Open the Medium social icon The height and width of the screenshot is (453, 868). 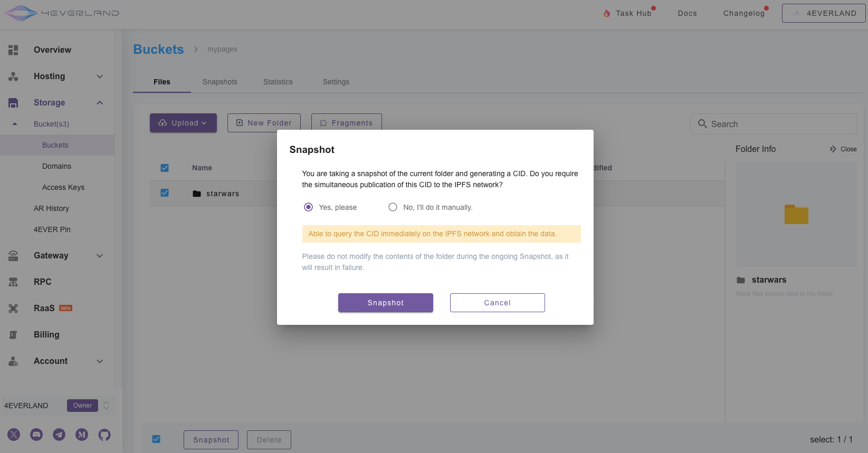pyautogui.click(x=82, y=435)
